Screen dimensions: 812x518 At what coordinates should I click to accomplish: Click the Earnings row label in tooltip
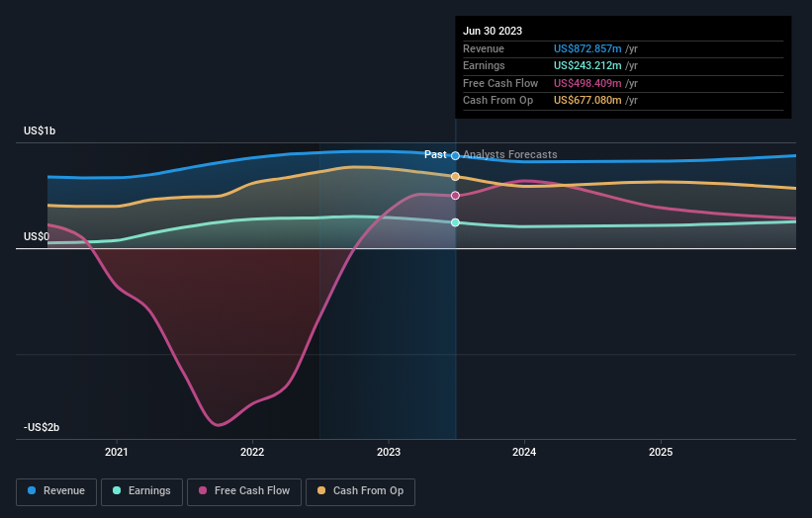[484, 65]
